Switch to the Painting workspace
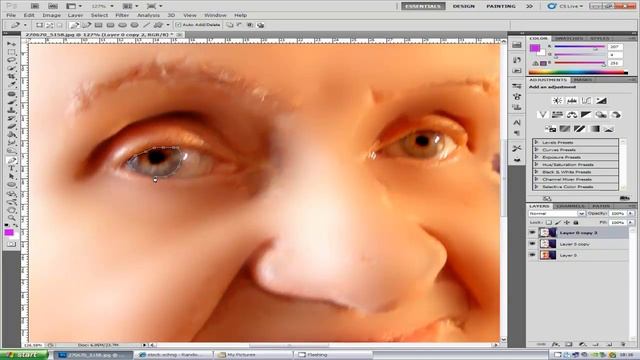The width and height of the screenshot is (640, 360). pos(501,6)
